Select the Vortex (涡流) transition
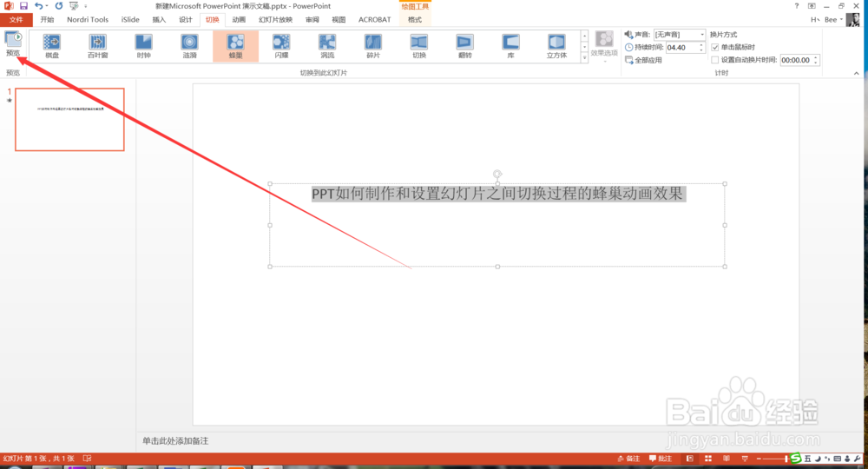The width and height of the screenshot is (868, 469). pyautogui.click(x=327, y=46)
